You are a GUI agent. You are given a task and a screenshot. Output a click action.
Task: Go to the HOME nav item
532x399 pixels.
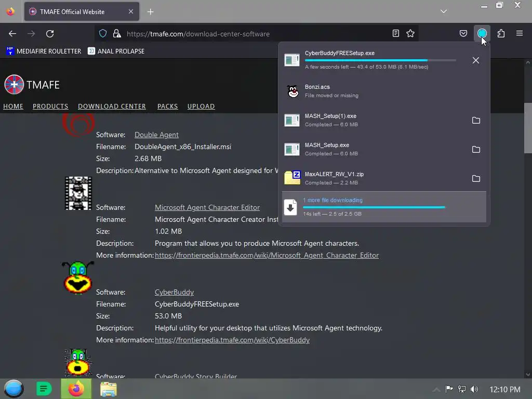(13, 106)
